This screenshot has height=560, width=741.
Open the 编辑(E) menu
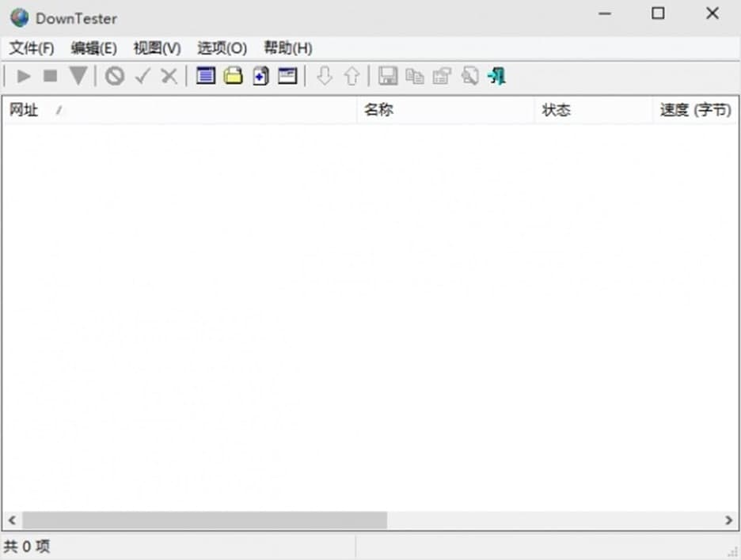pos(93,48)
